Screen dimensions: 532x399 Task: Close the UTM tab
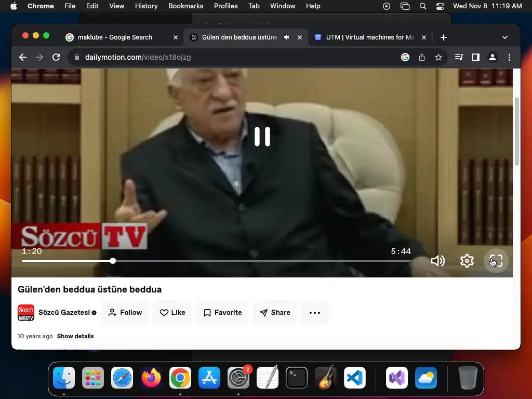coord(424,37)
